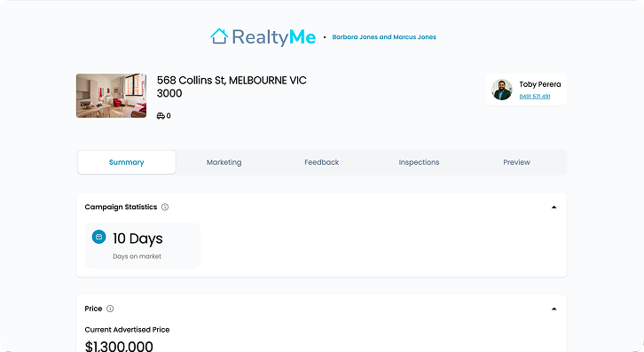The image size is (644, 352).
Task: Click the Price info icon
Action: point(110,309)
